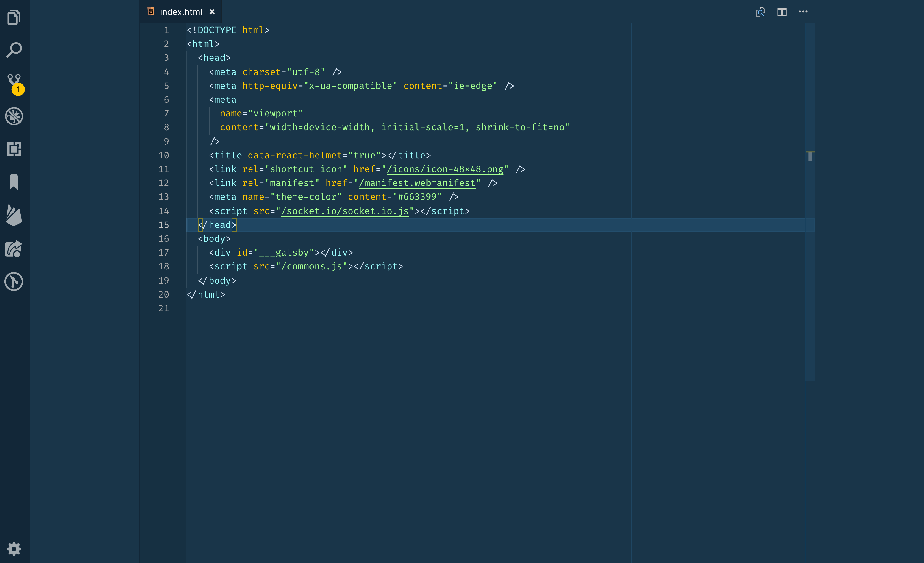Click the HTML5 file icon on tab
Screen dimensions: 924x563
point(151,12)
